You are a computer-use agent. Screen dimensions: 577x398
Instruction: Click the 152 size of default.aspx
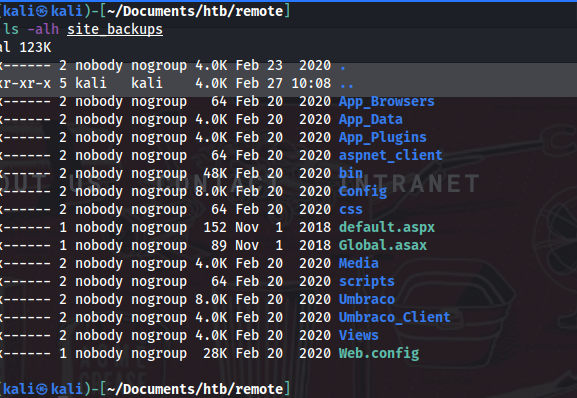click(215, 227)
